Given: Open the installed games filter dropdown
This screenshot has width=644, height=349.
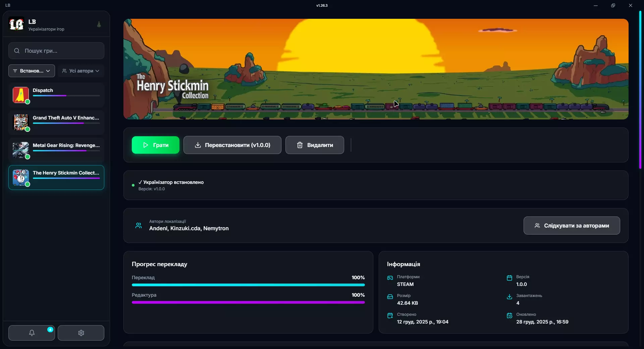Looking at the screenshot, I should (32, 71).
